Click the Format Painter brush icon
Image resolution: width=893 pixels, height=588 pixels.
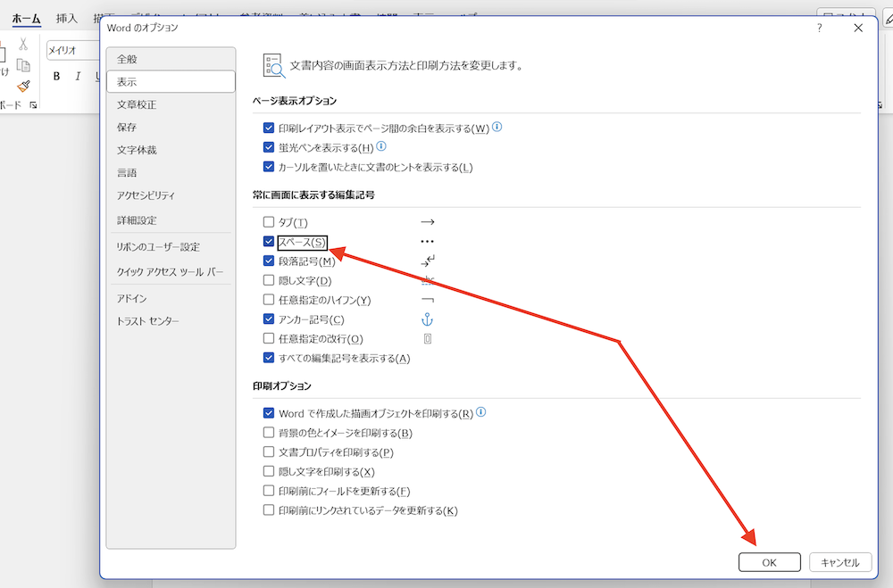coord(23,86)
